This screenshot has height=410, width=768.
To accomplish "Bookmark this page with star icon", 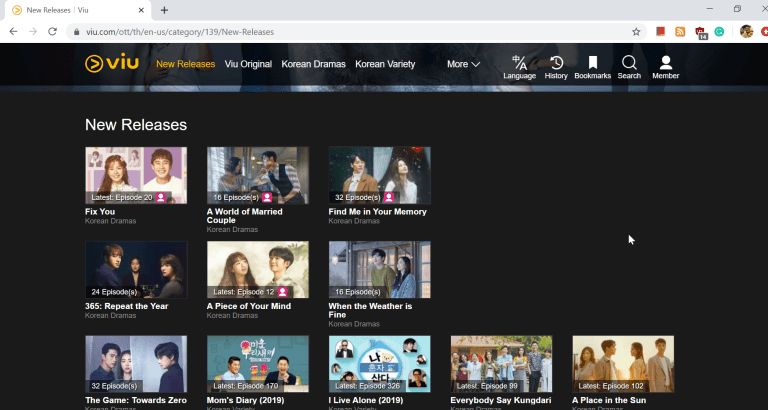I will [x=636, y=31].
